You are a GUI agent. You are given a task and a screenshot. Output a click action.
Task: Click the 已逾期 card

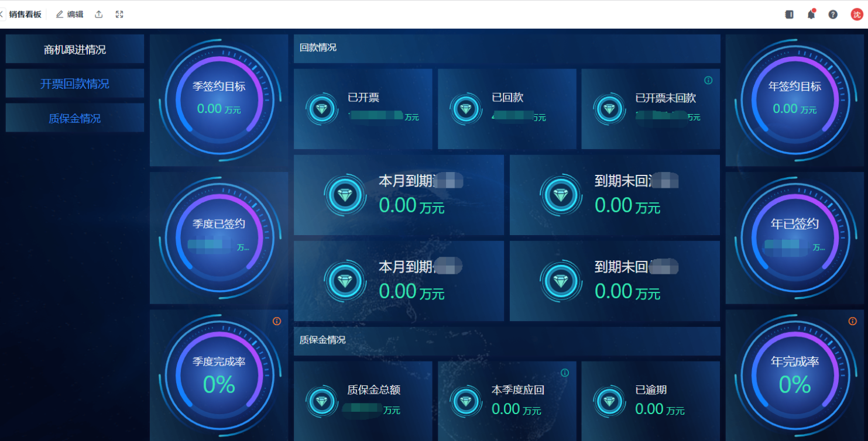click(650, 401)
